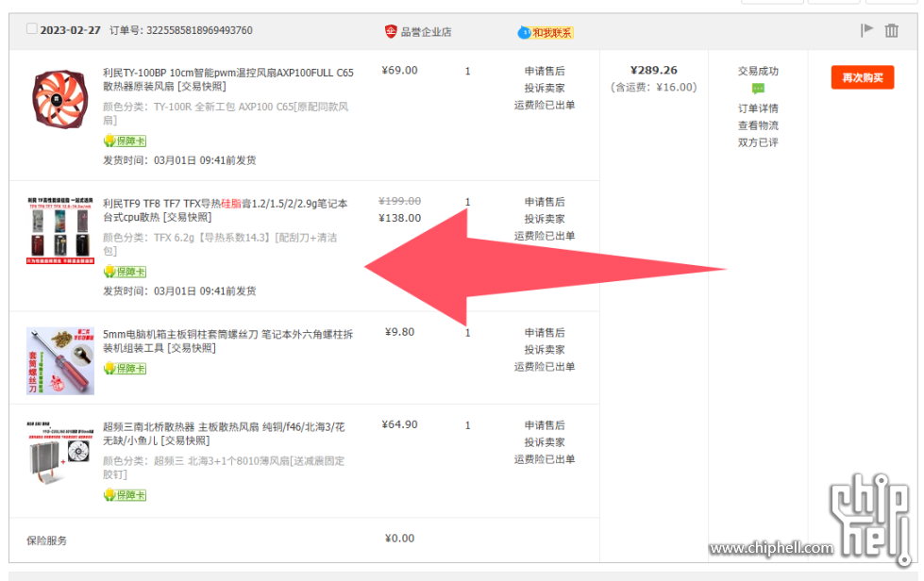Click total price ¥289.26
The image size is (924, 581).
pyautogui.click(x=653, y=70)
